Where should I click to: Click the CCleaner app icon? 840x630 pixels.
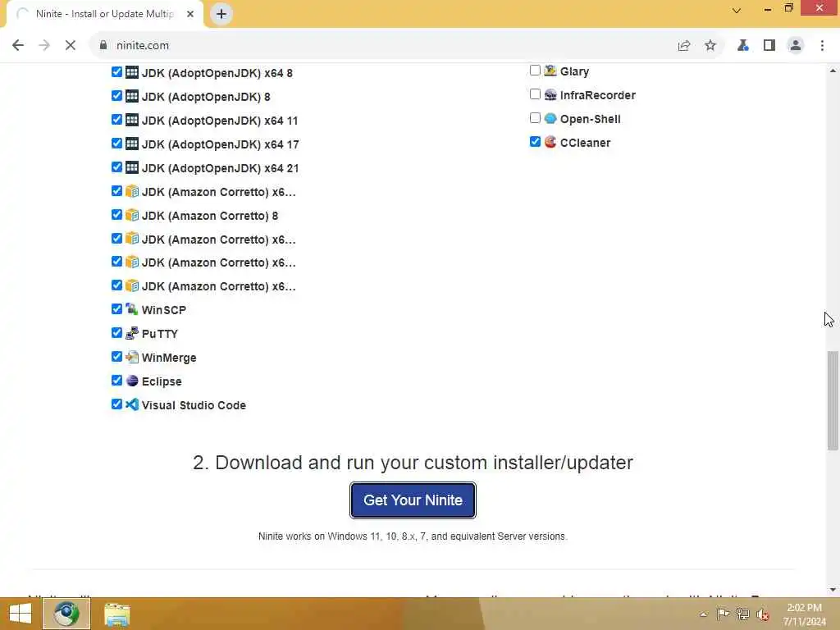[550, 142]
